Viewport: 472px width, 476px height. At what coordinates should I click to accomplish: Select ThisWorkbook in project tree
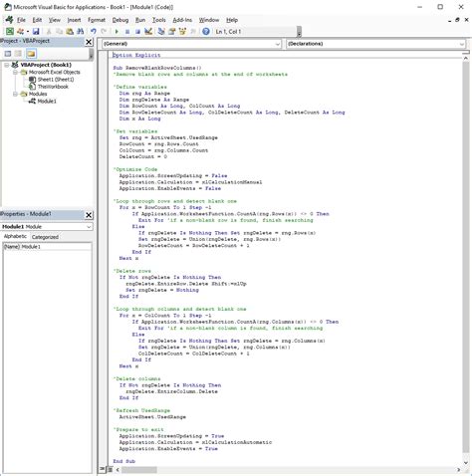(53, 87)
